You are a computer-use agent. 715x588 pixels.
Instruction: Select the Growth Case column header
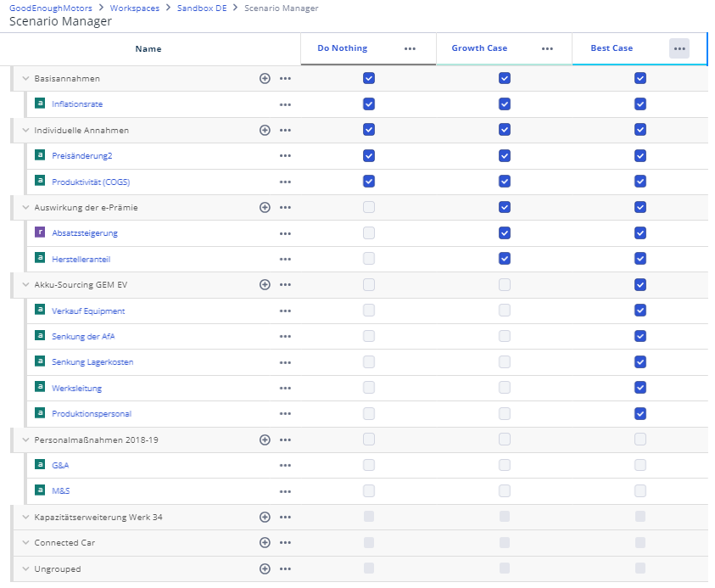[479, 48]
